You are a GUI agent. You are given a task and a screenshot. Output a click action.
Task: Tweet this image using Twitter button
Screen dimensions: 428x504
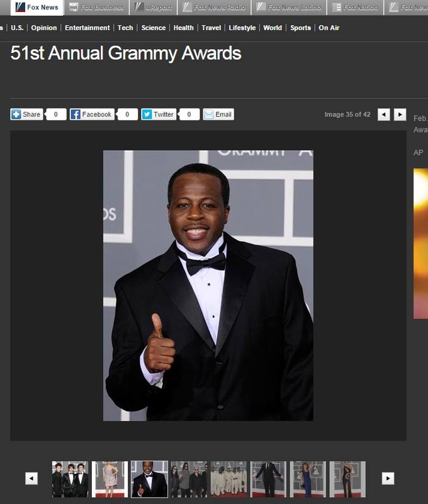click(x=159, y=114)
